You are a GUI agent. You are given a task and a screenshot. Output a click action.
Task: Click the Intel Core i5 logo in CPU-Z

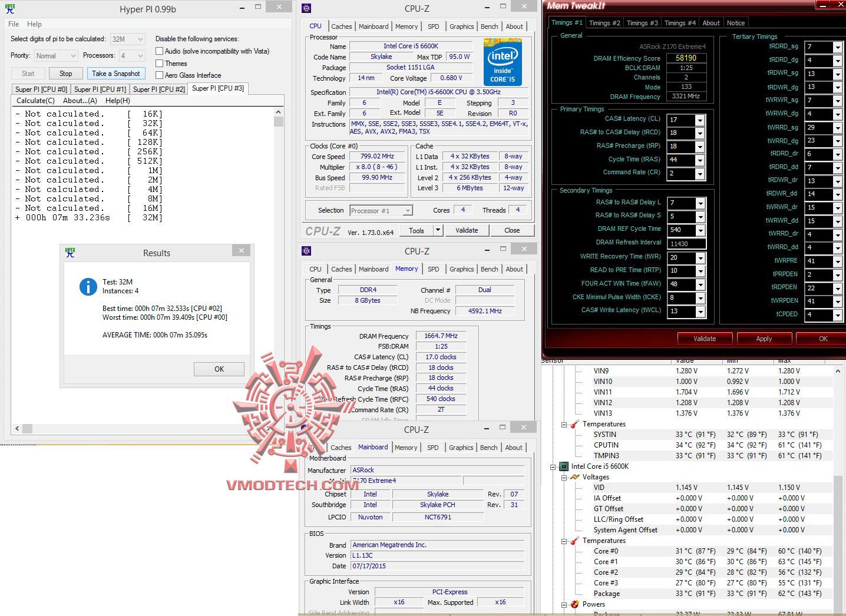(503, 62)
